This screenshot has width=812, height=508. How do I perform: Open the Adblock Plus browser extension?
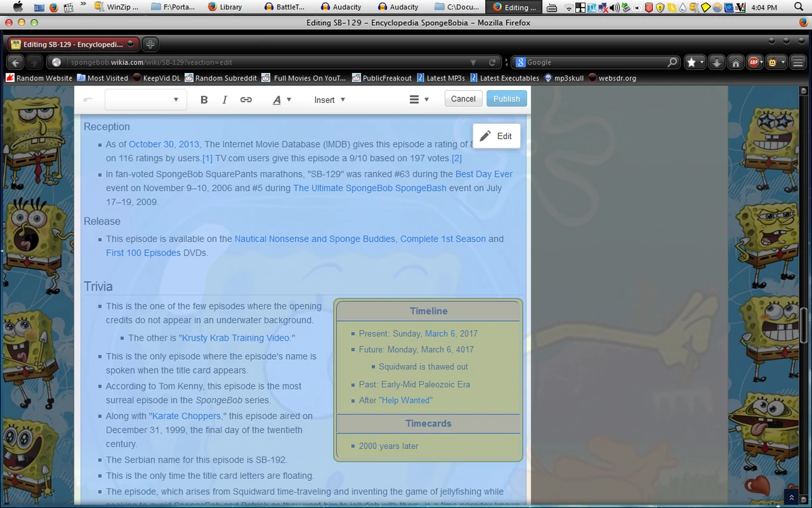[x=754, y=62]
